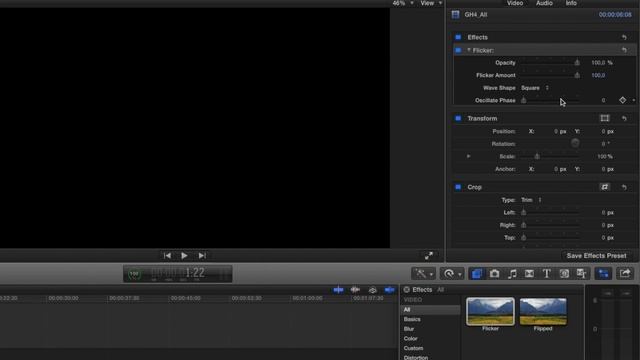The height and width of the screenshot is (360, 640).
Task: Open the Photos browser camera icon
Action: (x=494, y=273)
